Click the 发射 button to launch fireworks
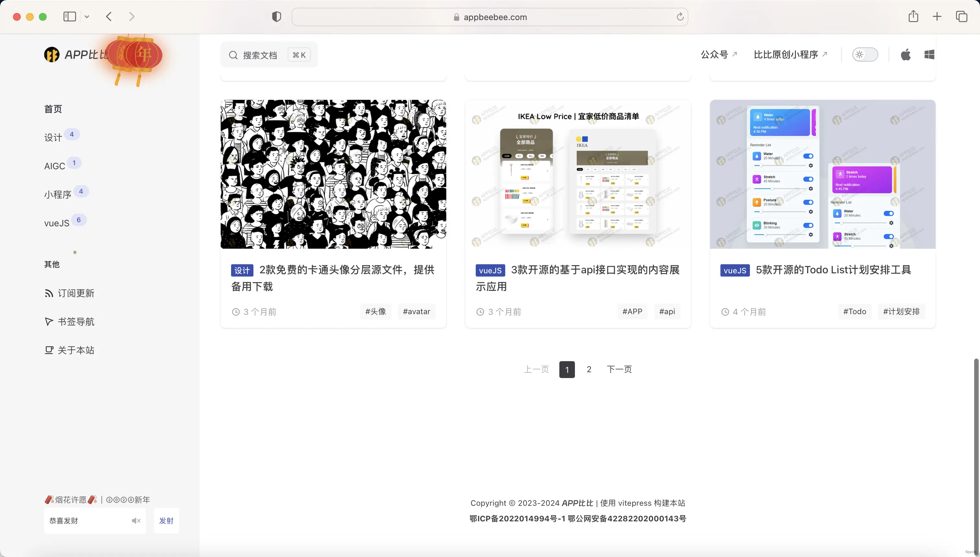The image size is (980, 557). coord(166,520)
